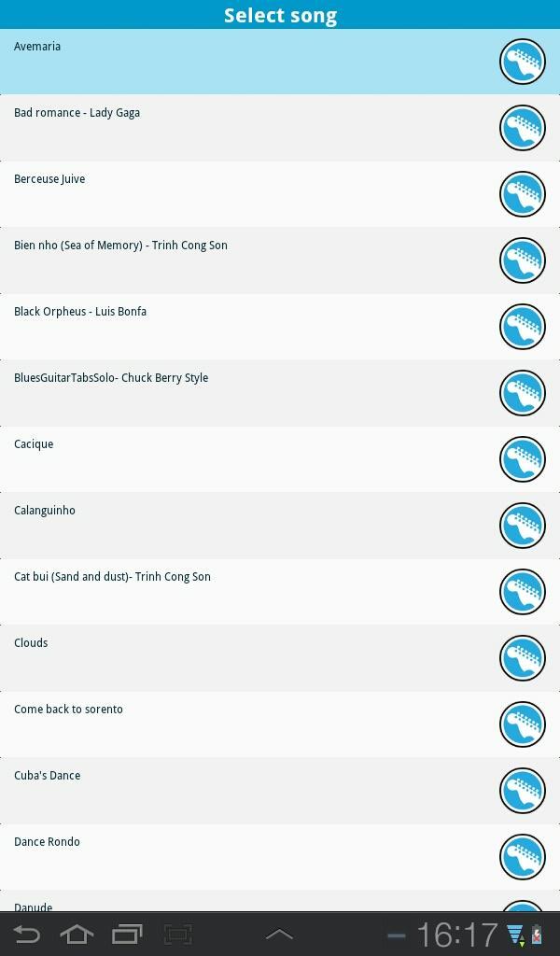
Task: Choose BluesGuitarTabsSolo- Chuck Berry Style
Action: (280, 393)
